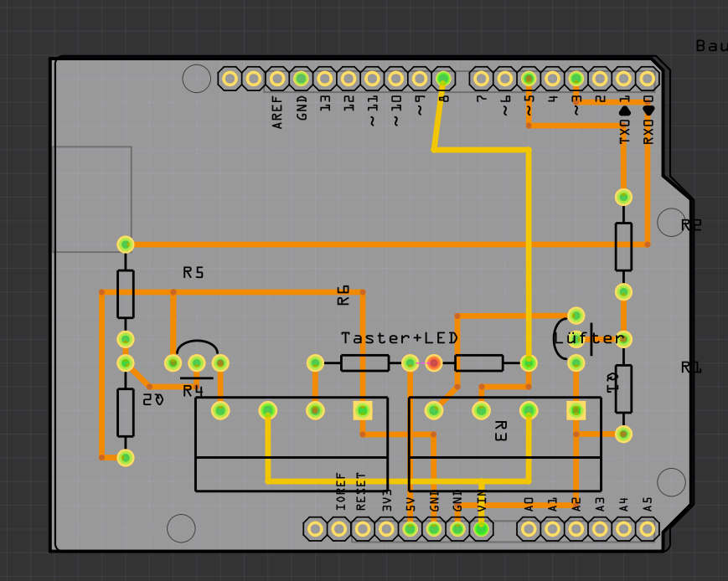Select the digital pin 13 pad
The height and width of the screenshot is (581, 728).
pos(325,79)
